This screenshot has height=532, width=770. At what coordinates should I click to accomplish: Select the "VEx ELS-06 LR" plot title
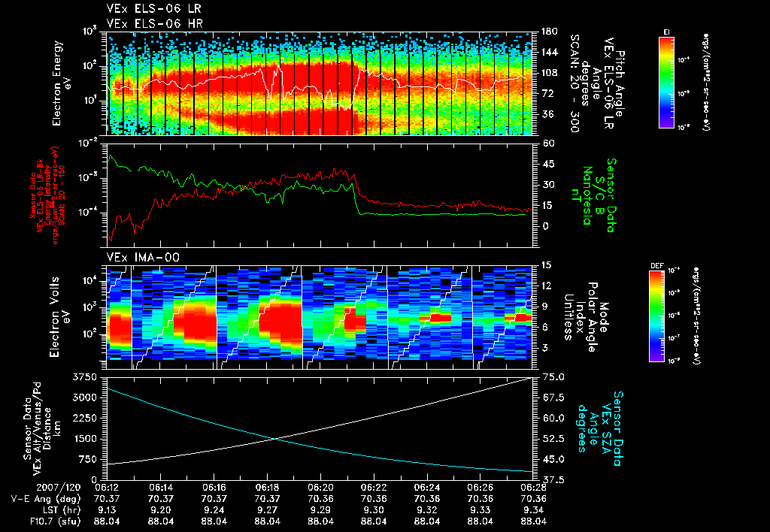point(153,9)
